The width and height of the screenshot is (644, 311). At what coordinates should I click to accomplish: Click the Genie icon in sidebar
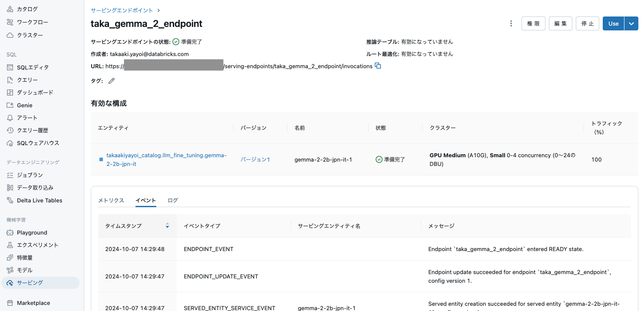pyautogui.click(x=10, y=105)
